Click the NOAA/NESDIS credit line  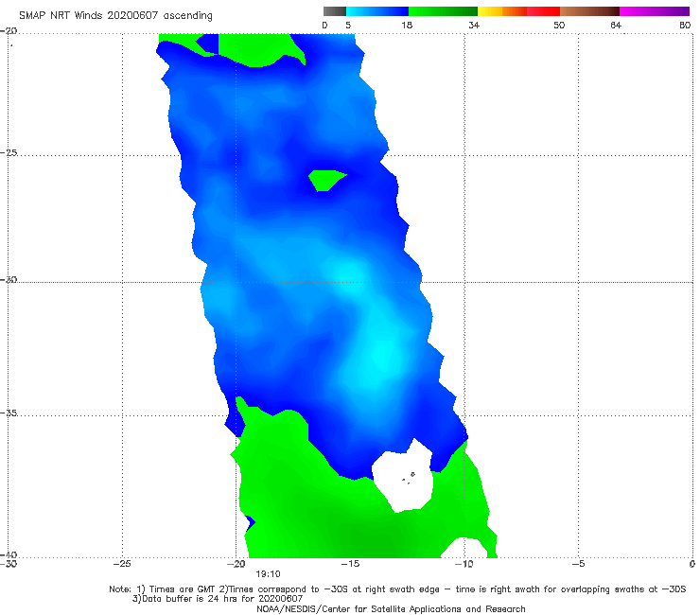coord(391,608)
